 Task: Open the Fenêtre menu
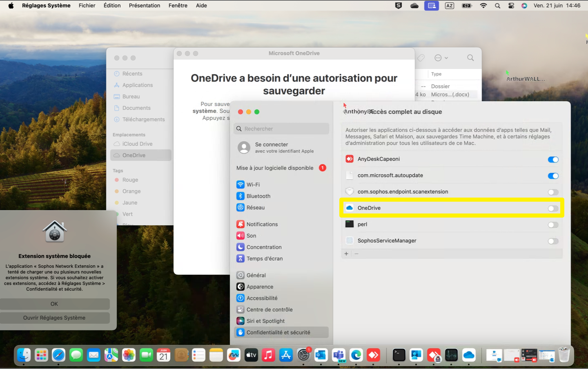[x=178, y=5]
